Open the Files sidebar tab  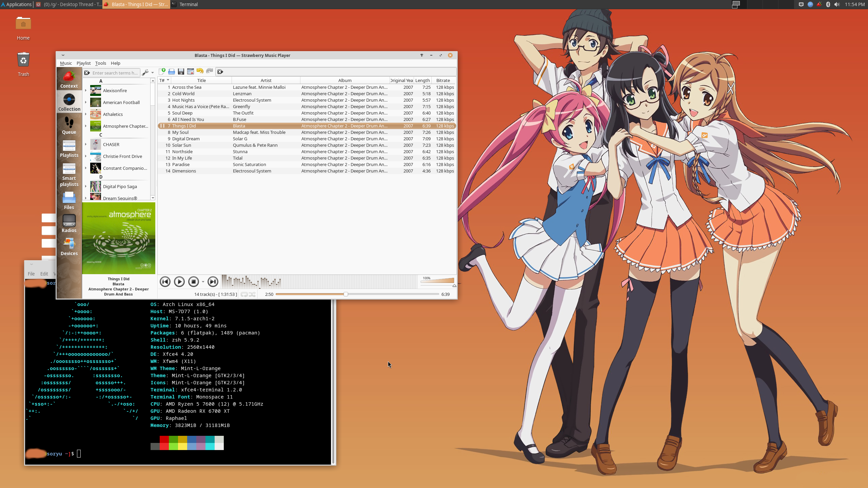pos(69,200)
